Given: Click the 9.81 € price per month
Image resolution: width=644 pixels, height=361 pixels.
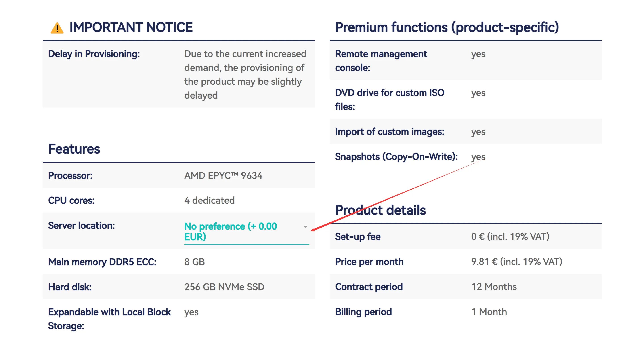Looking at the screenshot, I should point(516,262).
